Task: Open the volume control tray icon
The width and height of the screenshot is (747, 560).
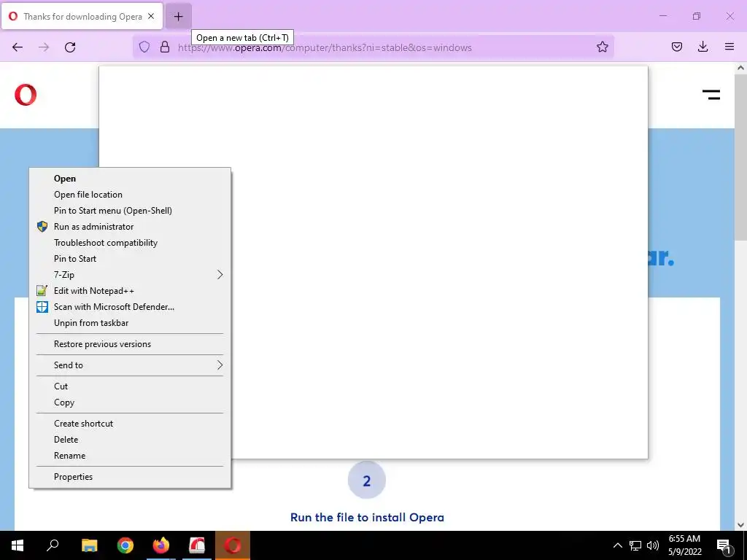Action: pyautogui.click(x=653, y=545)
